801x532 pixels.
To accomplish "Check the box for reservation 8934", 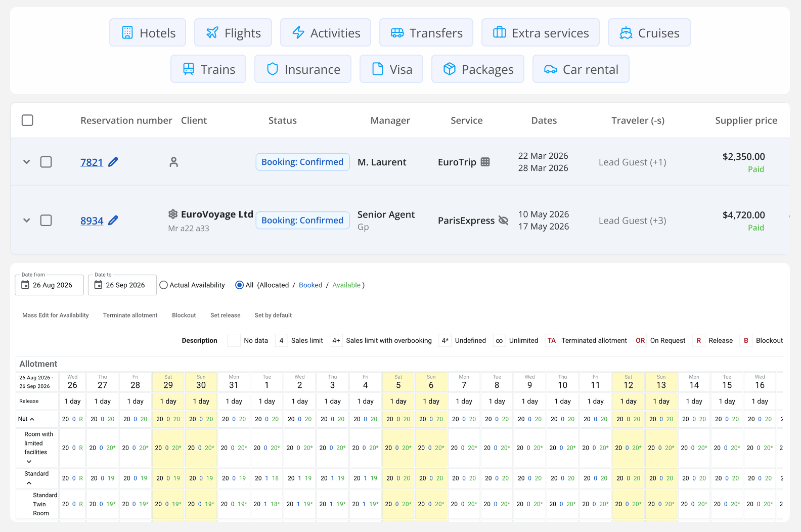I will pos(46,220).
